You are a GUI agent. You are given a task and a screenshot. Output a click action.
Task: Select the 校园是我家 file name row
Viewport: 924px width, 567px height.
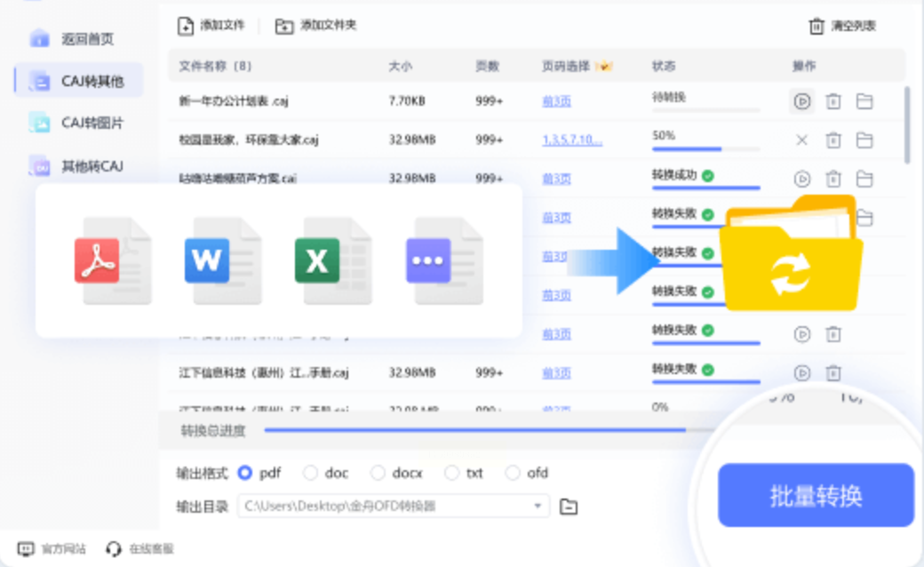pos(249,140)
